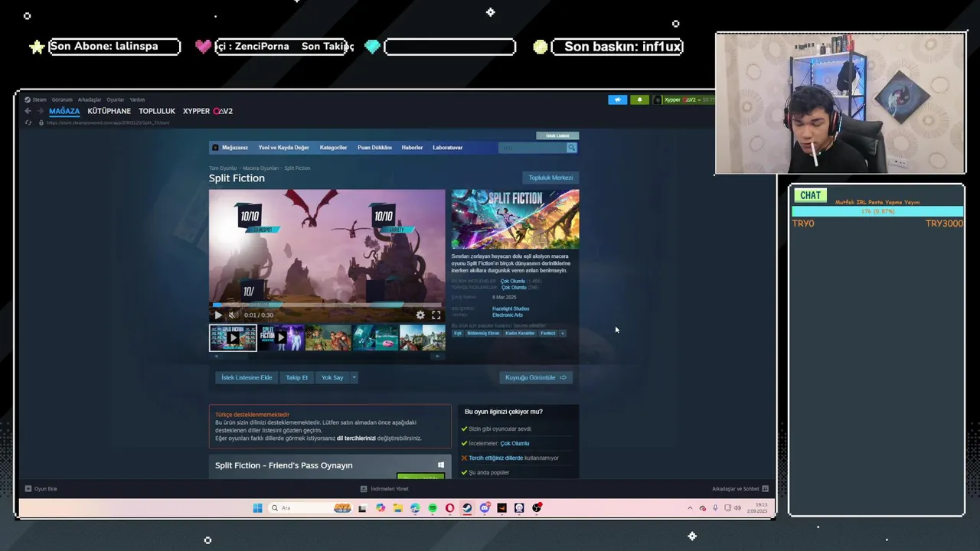Click Macera Oyunları breadcrumb

click(x=261, y=168)
